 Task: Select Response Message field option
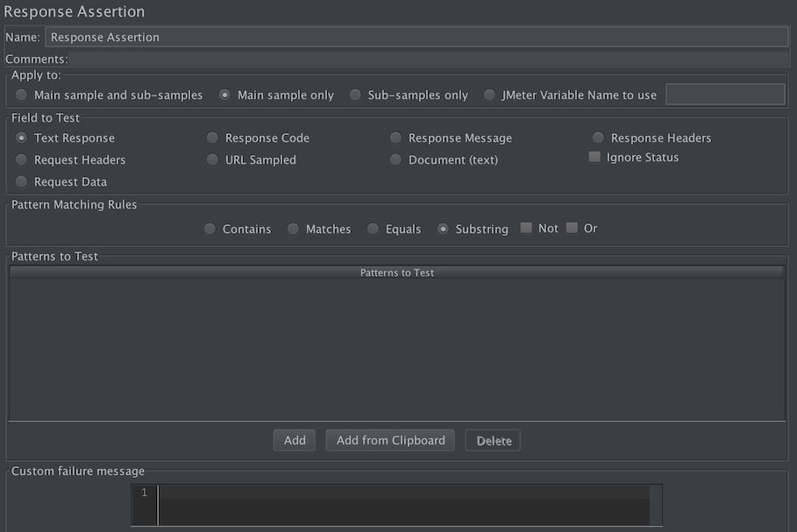coord(395,138)
